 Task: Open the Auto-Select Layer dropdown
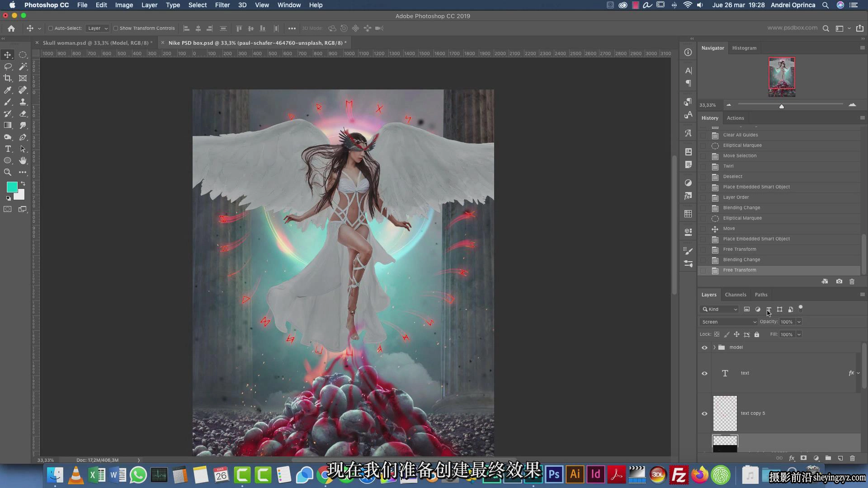(97, 28)
